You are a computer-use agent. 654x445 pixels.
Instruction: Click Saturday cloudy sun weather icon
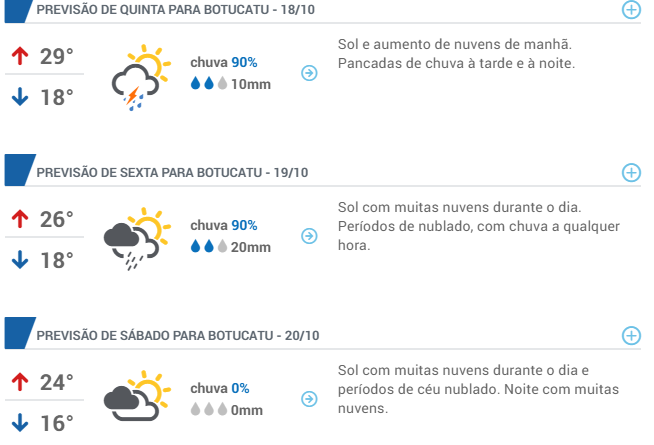tap(137, 395)
